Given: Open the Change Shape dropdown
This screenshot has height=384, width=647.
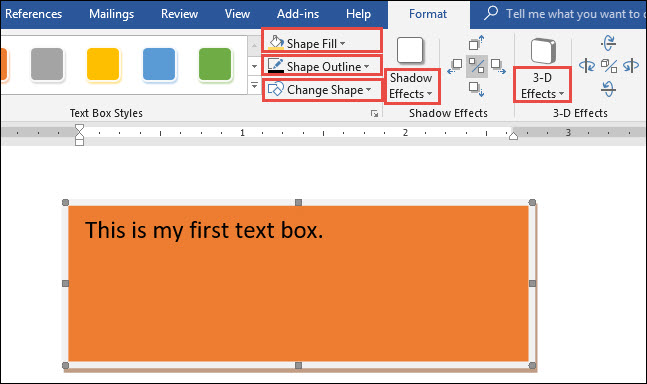Looking at the screenshot, I should click(x=321, y=90).
